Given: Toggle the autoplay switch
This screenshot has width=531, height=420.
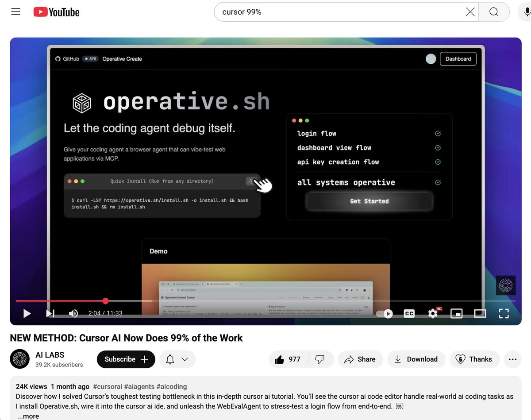Looking at the screenshot, I should pyautogui.click(x=385, y=313).
